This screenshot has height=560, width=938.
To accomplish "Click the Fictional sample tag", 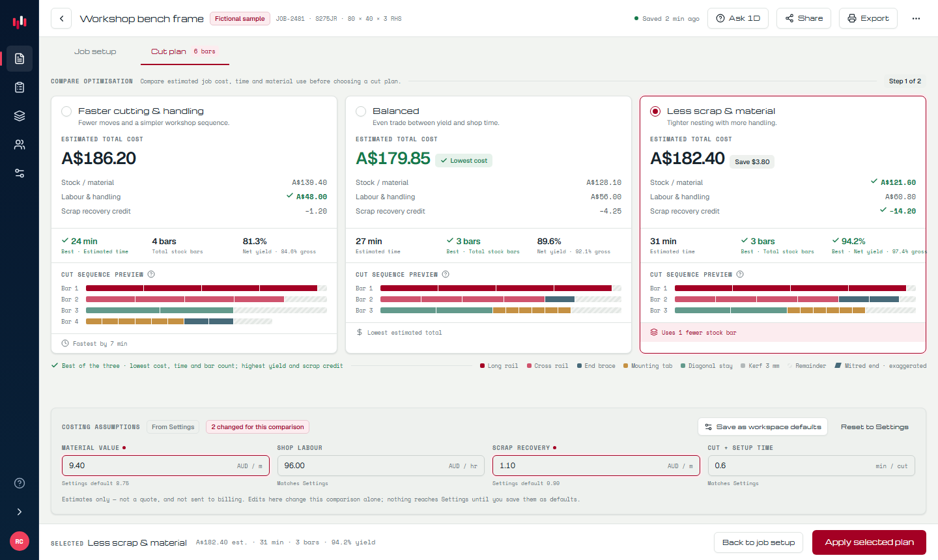I will [x=240, y=18].
